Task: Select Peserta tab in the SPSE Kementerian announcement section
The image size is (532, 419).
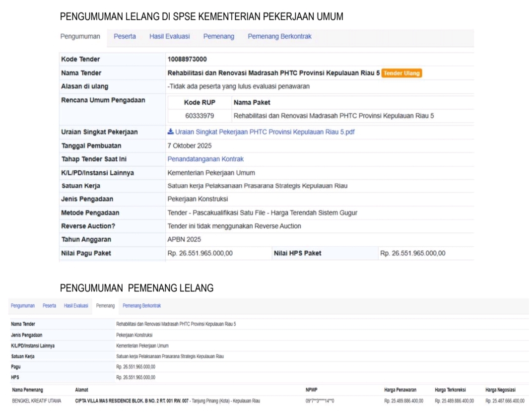Action: pyautogui.click(x=125, y=36)
